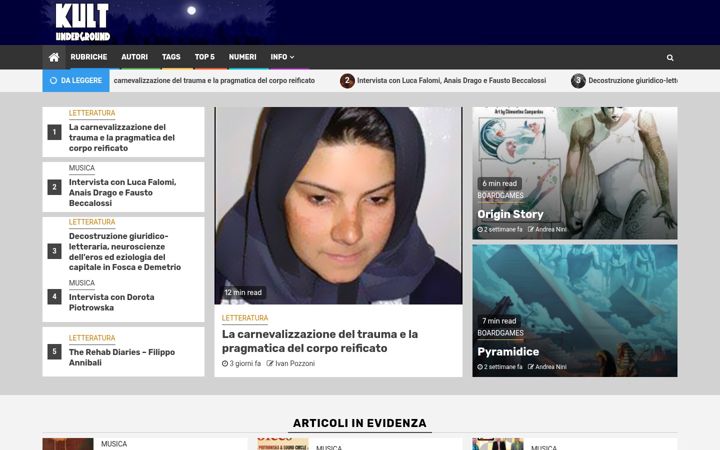Image resolution: width=720 pixels, height=450 pixels.
Task: Open the Pyramidice article
Action: coord(508,352)
